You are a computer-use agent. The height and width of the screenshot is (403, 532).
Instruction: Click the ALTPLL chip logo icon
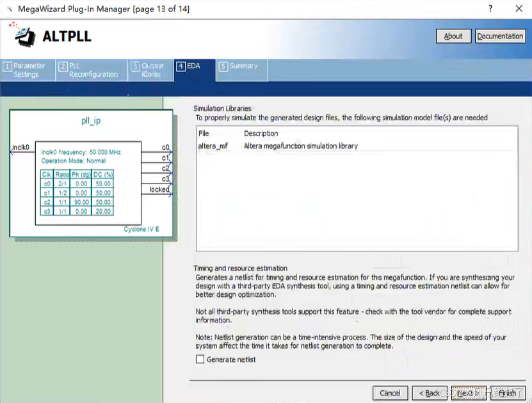pyautogui.click(x=23, y=35)
